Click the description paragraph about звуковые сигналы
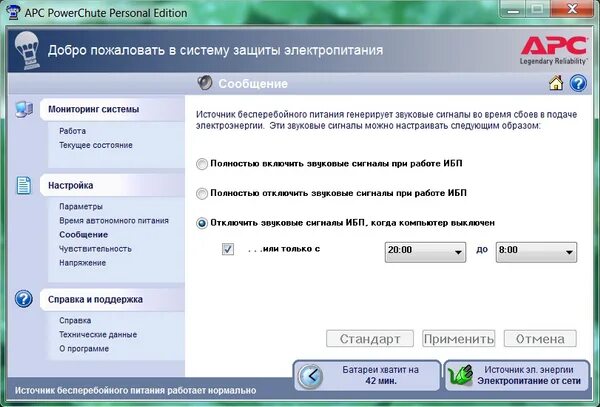The height and width of the screenshot is (407, 600). [386, 120]
